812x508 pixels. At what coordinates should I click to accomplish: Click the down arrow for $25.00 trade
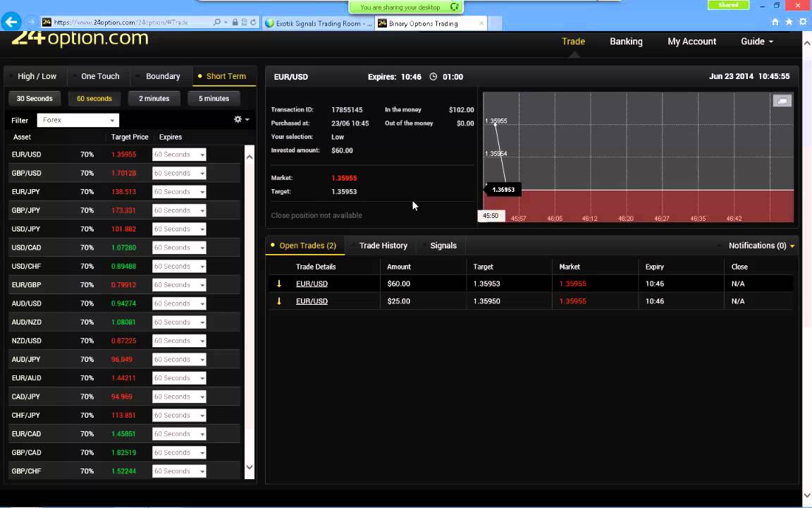(278, 301)
